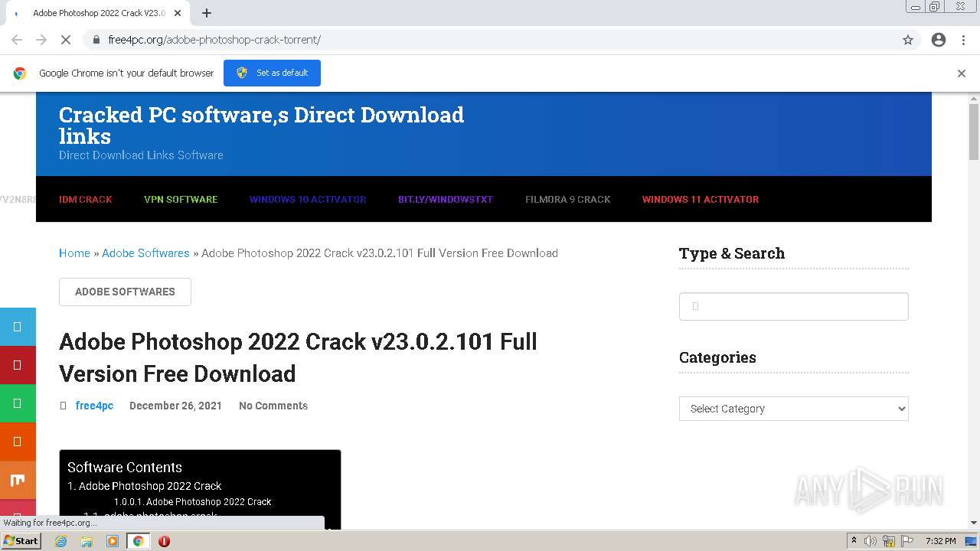
Task: Open Chrome three-dot menu
Action: (x=964, y=40)
